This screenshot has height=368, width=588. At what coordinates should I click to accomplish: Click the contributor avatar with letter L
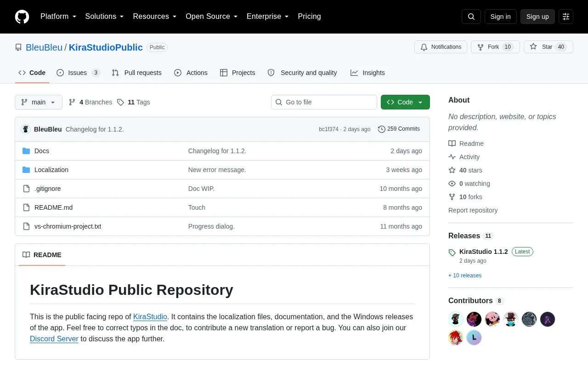[x=474, y=338]
